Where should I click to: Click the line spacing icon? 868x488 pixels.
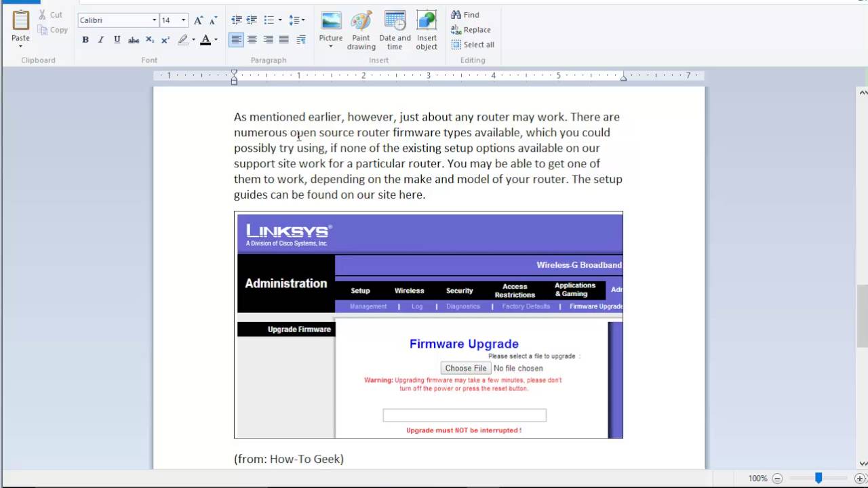[294, 20]
